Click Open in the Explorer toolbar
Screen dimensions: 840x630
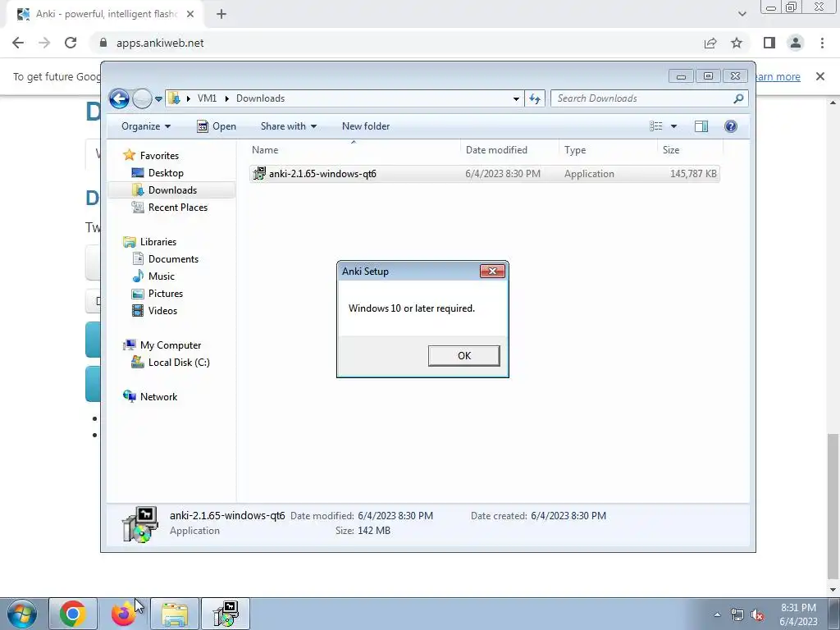click(x=217, y=126)
